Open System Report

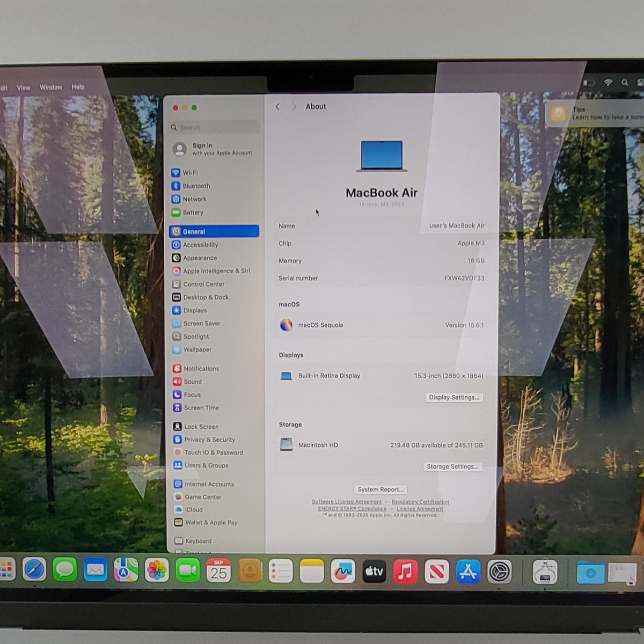point(380,489)
